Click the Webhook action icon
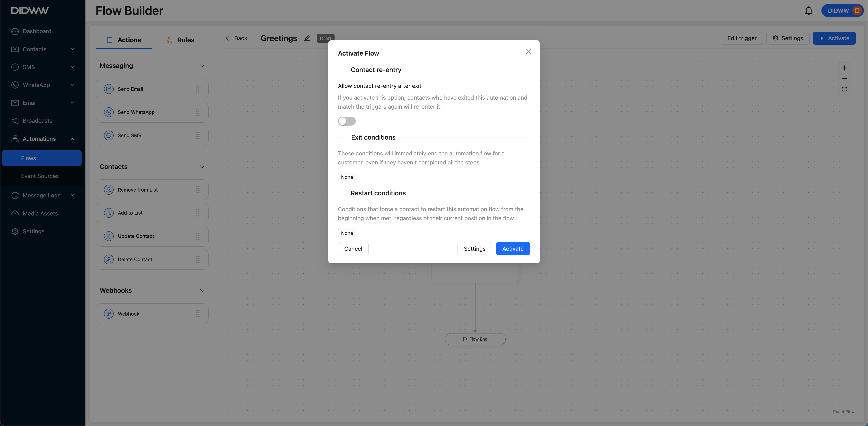 (108, 314)
